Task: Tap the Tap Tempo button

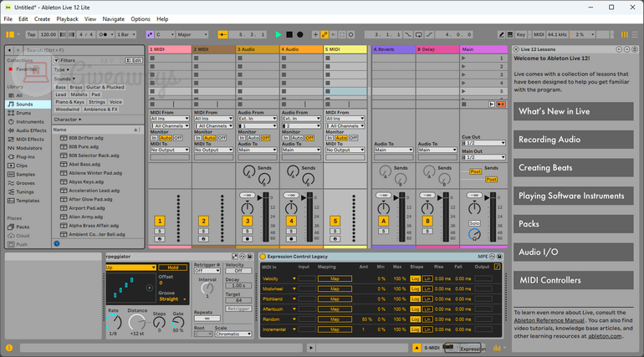Action: [32, 34]
